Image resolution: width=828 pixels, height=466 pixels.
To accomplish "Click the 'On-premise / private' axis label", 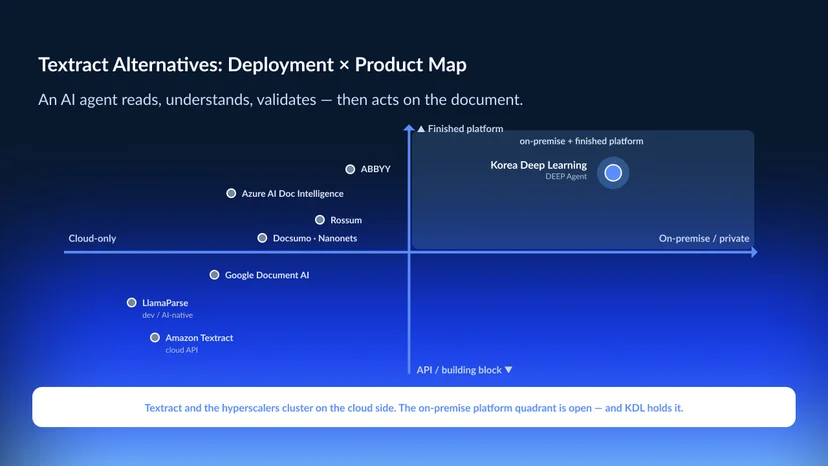I will (x=704, y=238).
